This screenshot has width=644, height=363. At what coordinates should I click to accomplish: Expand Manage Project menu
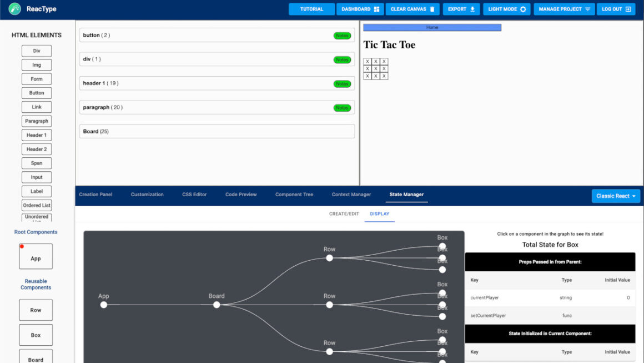(x=564, y=9)
